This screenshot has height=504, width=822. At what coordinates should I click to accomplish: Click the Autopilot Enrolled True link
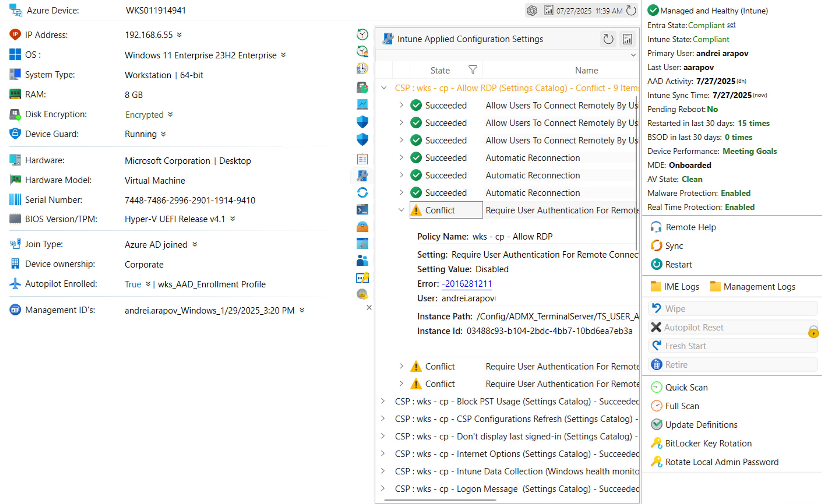(133, 284)
